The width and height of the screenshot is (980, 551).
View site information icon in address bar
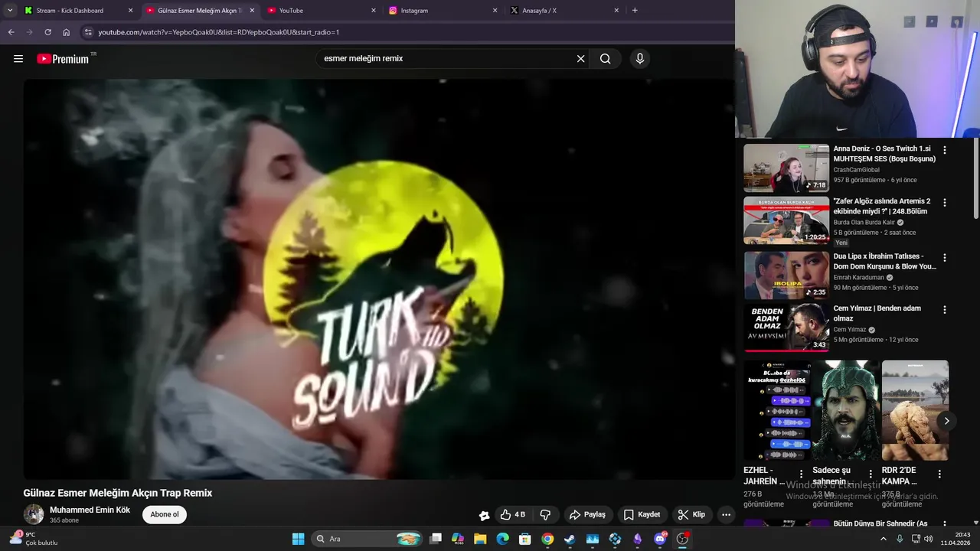coord(88,32)
